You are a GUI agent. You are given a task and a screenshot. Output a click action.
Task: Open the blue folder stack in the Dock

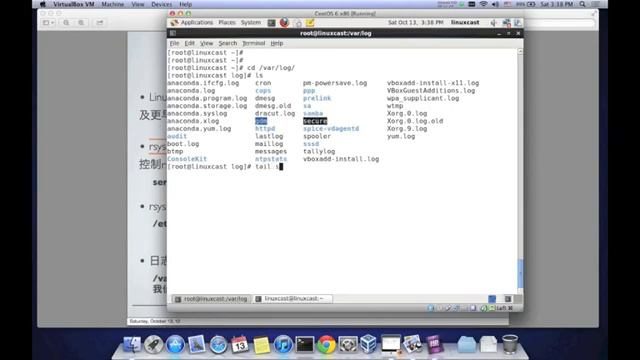tap(467, 344)
